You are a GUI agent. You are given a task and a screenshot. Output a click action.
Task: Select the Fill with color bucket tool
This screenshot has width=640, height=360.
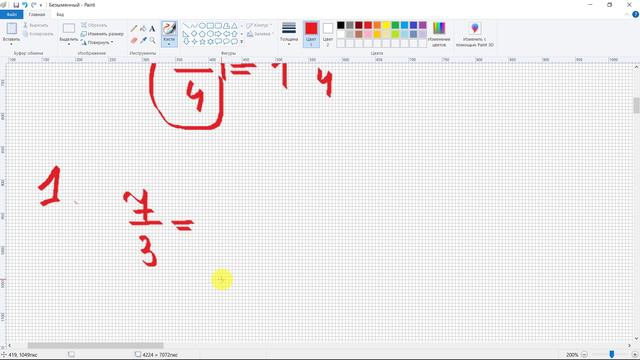point(143,29)
